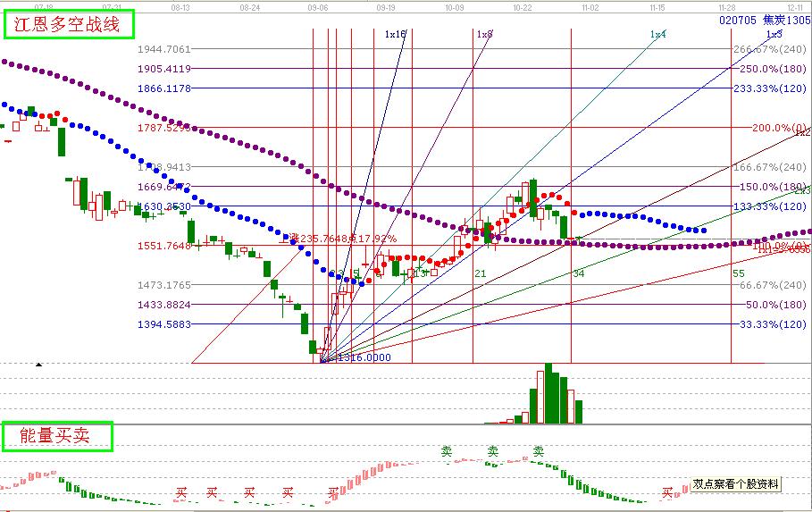The image size is (812, 512).
Task: Click the 50.0%(180) retracement level label
Action: 775,305
